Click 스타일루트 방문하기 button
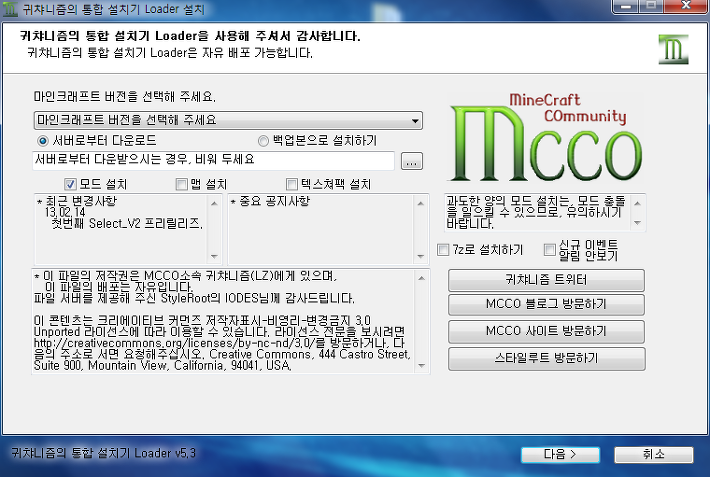Screen dimensions: 710x477 pyautogui.click(x=546, y=359)
